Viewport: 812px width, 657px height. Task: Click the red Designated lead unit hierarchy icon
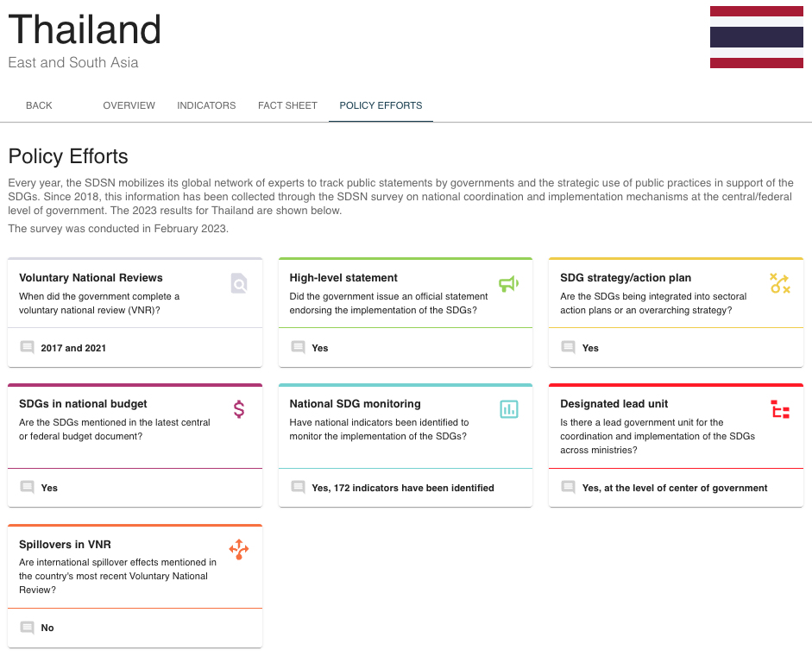[779, 409]
